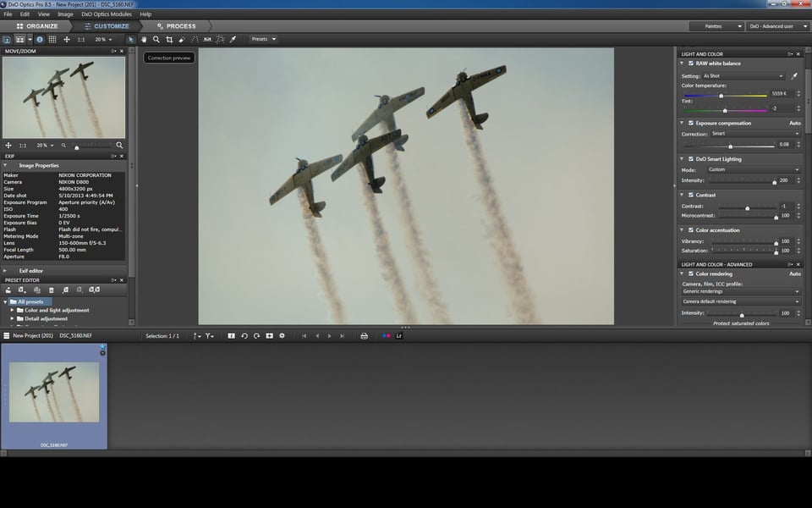Toggle the Exposure compensation checkbox
Image resolution: width=812 pixels, height=508 pixels.
691,123
